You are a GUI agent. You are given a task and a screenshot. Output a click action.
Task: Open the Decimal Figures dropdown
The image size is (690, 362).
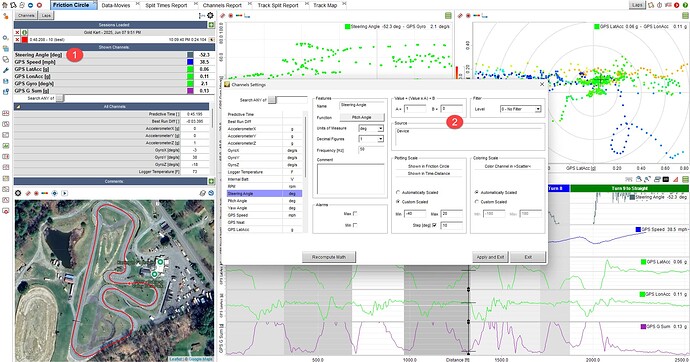pos(371,139)
